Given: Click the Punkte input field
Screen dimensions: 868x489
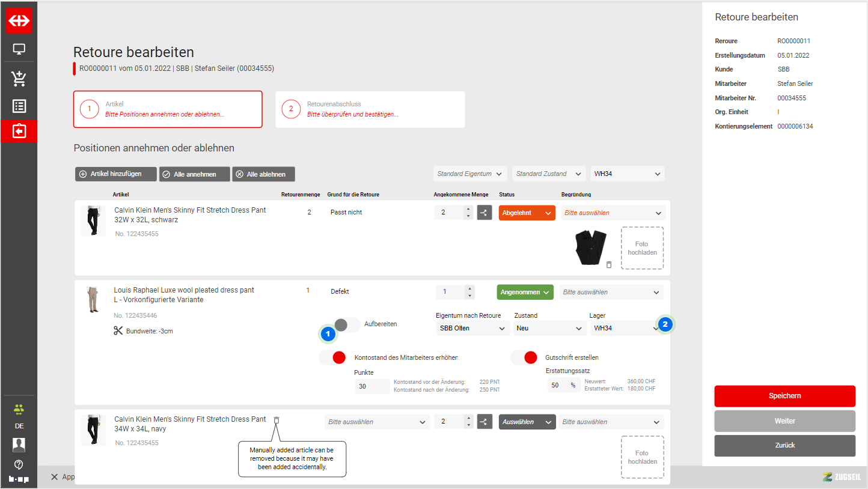Looking at the screenshot, I should [371, 386].
